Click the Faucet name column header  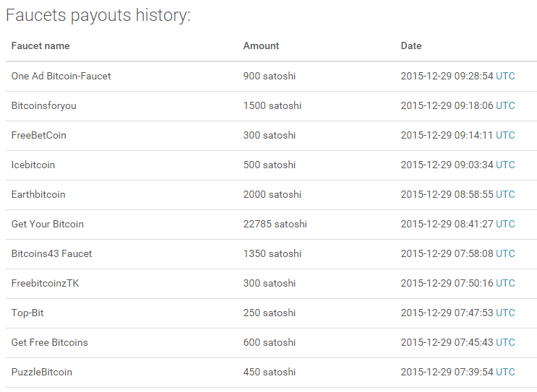pyautogui.click(x=40, y=45)
